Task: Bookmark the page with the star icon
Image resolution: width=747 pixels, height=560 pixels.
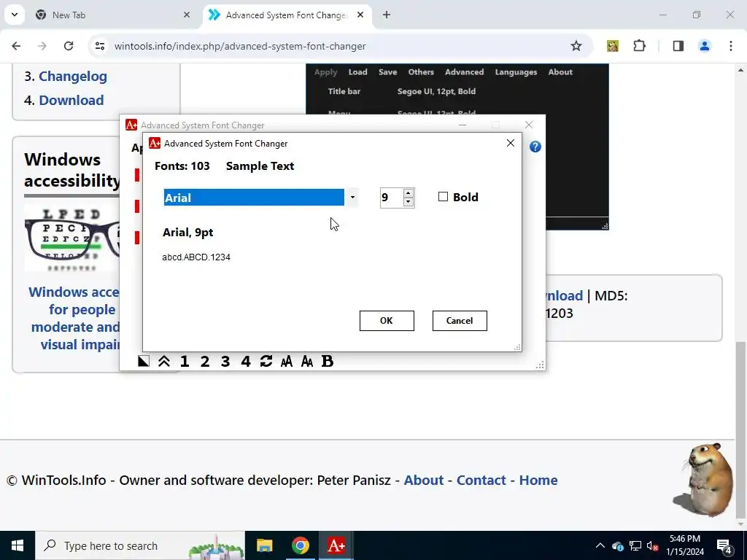Action: [x=576, y=46]
